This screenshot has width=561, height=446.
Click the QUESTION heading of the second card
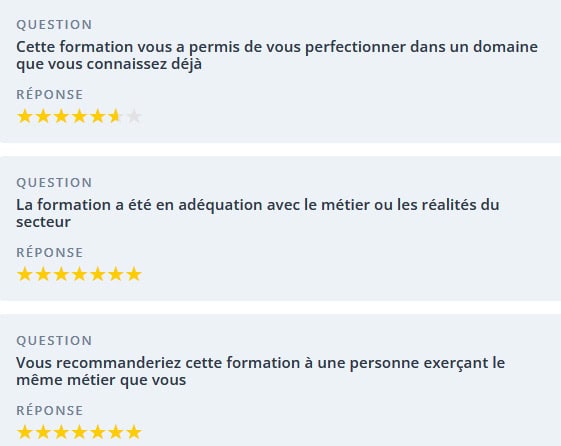click(x=54, y=183)
